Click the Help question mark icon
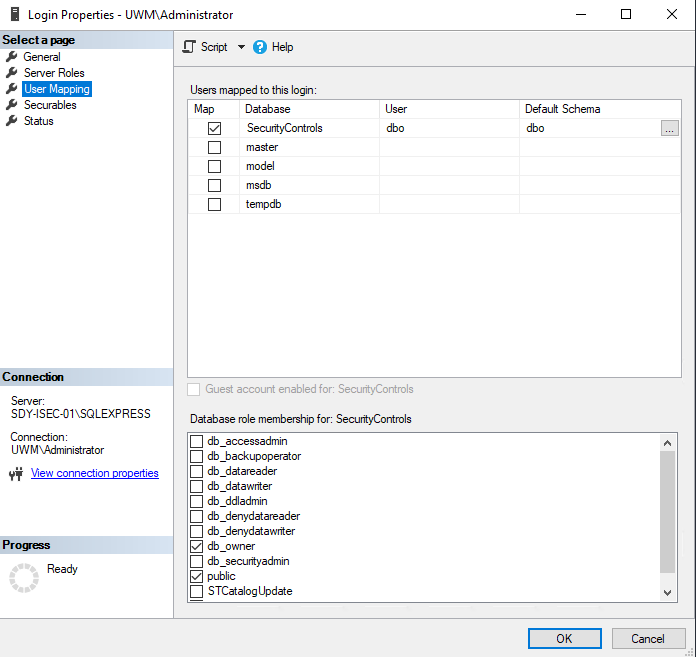Screen dimensions: 696x657 click(x=260, y=47)
